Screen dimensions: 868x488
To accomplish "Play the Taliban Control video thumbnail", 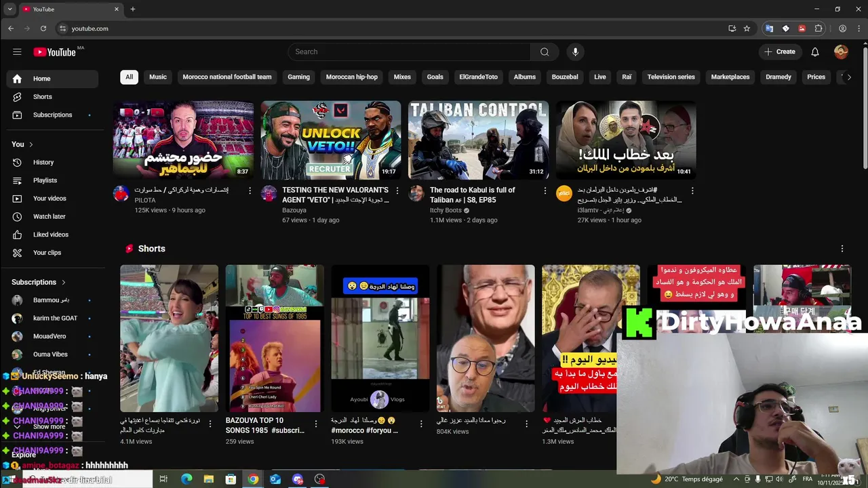I will coord(478,140).
